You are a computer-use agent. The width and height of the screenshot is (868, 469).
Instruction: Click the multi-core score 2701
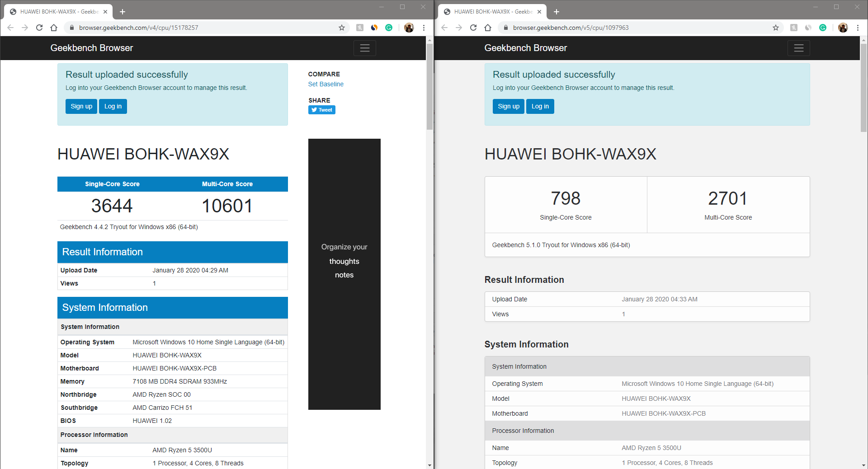(728, 198)
